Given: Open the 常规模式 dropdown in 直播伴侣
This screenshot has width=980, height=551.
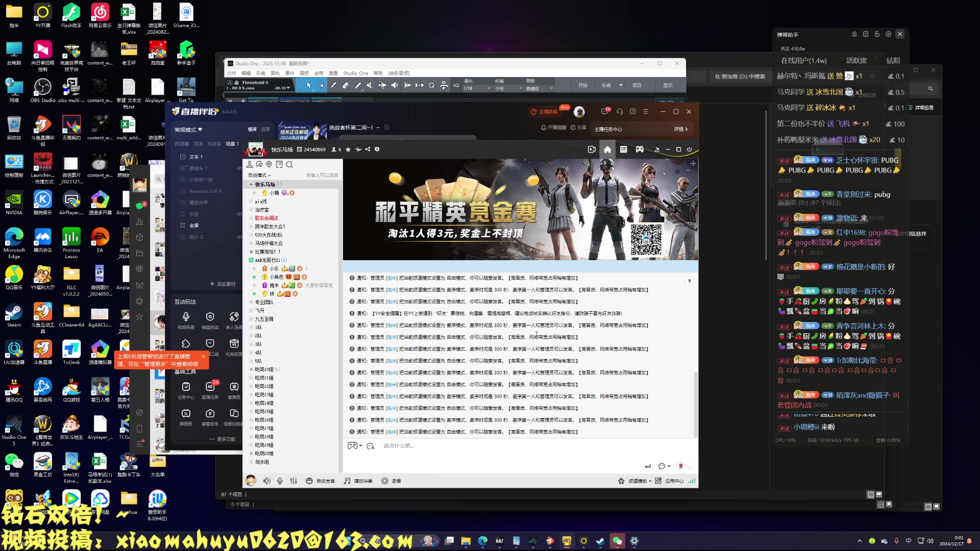Looking at the screenshot, I should pyautogui.click(x=188, y=130).
